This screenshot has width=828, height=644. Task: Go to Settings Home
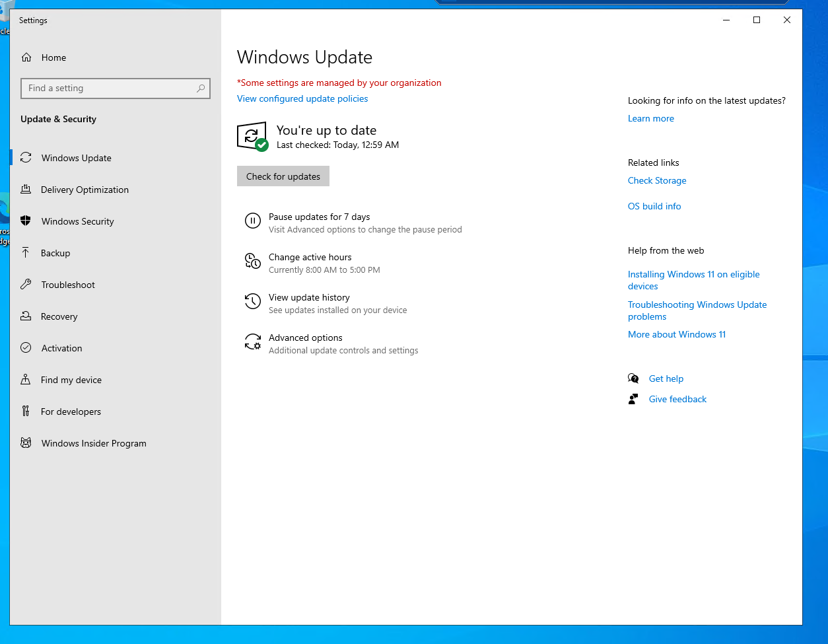(116, 57)
